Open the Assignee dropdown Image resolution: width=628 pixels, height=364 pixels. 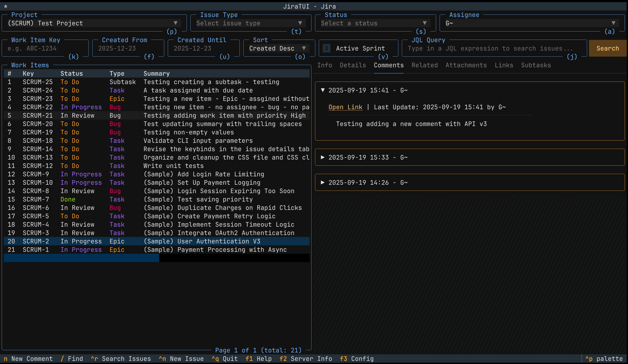(532, 23)
